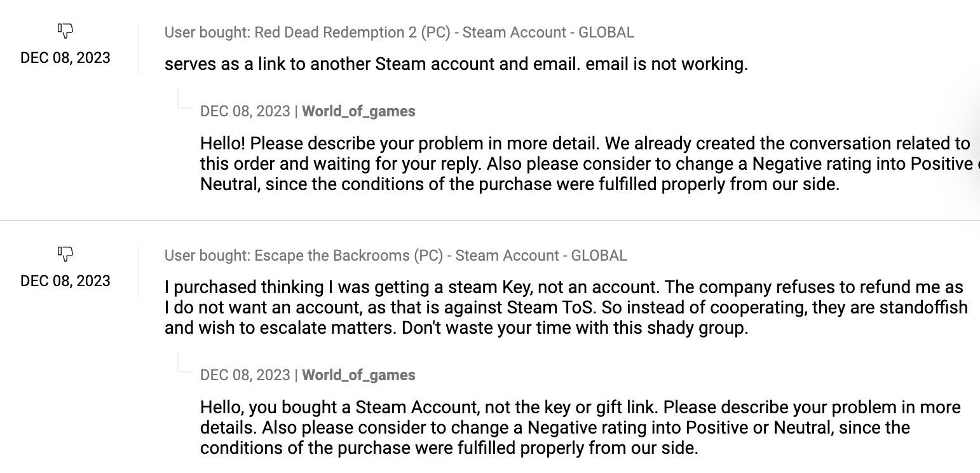Click seller reply starting 'Hello! Please describe'
Screen dimensions: 980x473
[x=585, y=163]
